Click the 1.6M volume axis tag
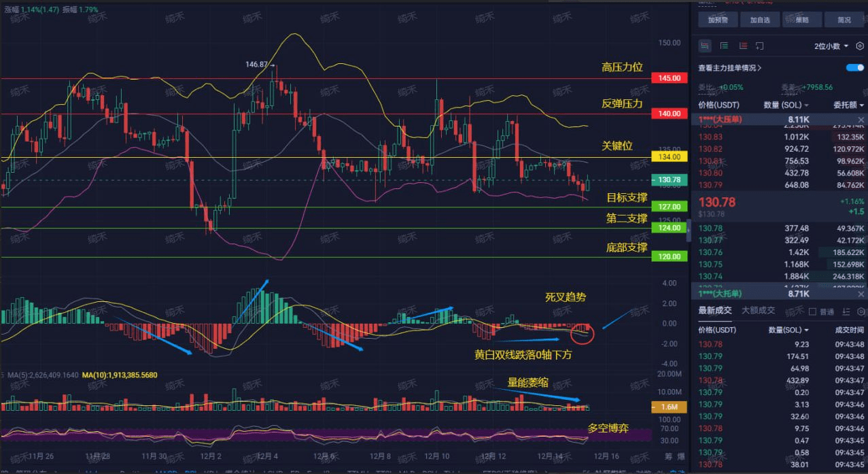Screen dimensions: 868x474 point(670,407)
